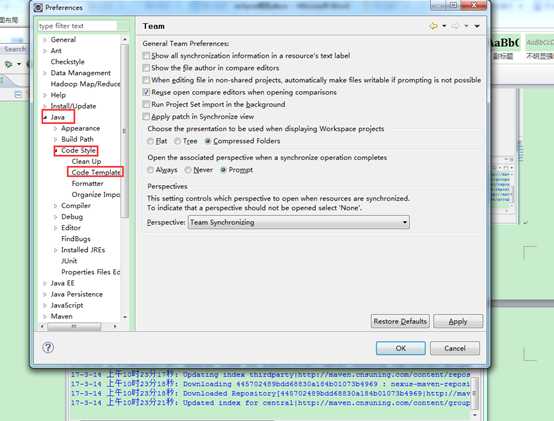This screenshot has width=554, height=421.
Task: Select JavaScript tree item
Action: click(x=67, y=305)
